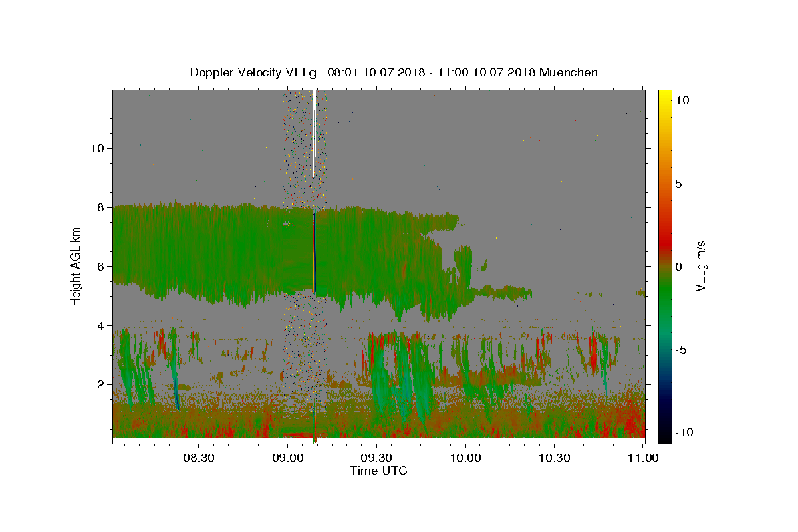Image resolution: width=798 pixels, height=532 pixels.
Task: Click the '11:00' time axis label
Action: click(x=642, y=458)
